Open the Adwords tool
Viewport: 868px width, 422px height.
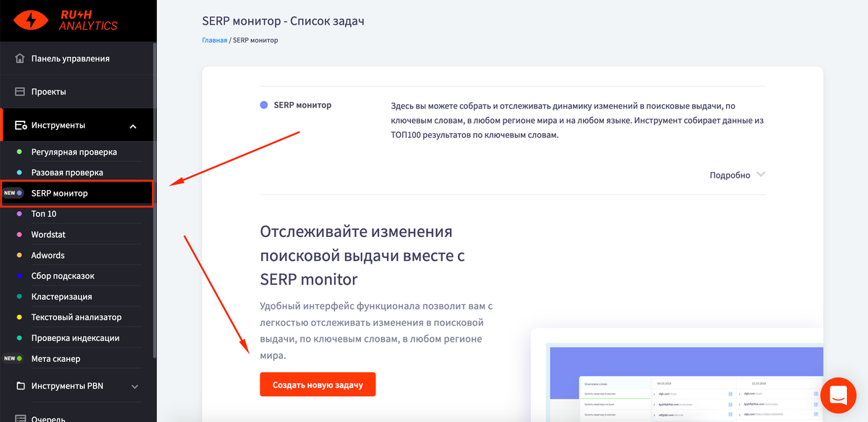pyautogui.click(x=48, y=255)
